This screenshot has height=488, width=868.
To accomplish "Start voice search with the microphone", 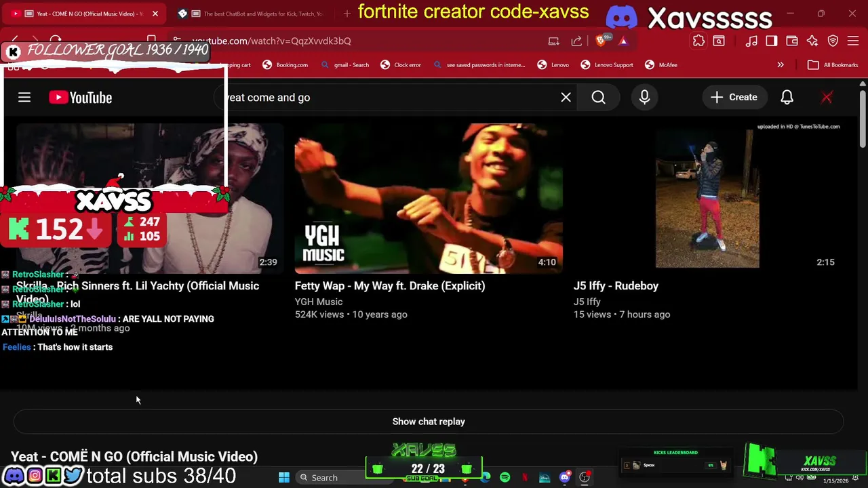I will (x=644, y=98).
